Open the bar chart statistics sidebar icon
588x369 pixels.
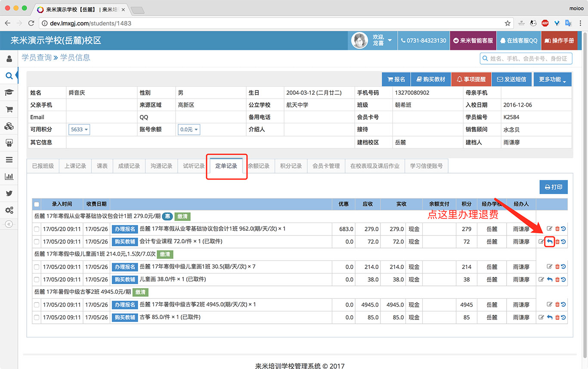9,177
